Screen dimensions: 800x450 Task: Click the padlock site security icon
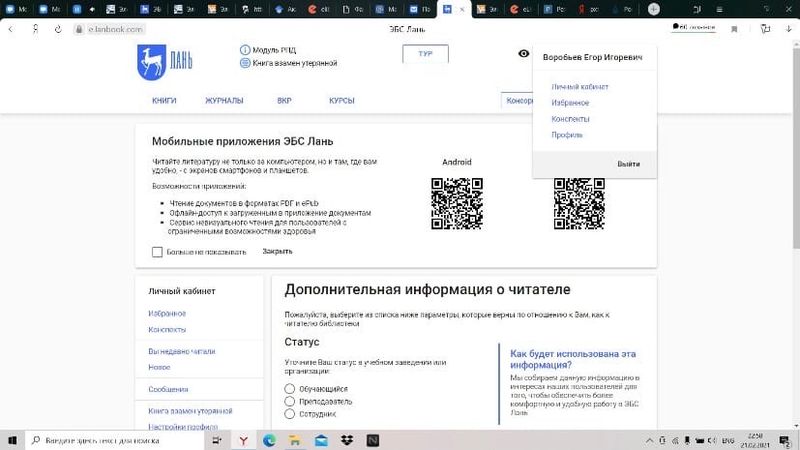tap(79, 30)
